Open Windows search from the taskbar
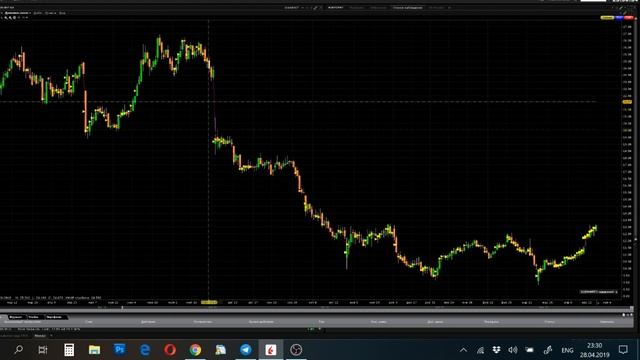Viewport: 640px width, 360px height. (18, 350)
